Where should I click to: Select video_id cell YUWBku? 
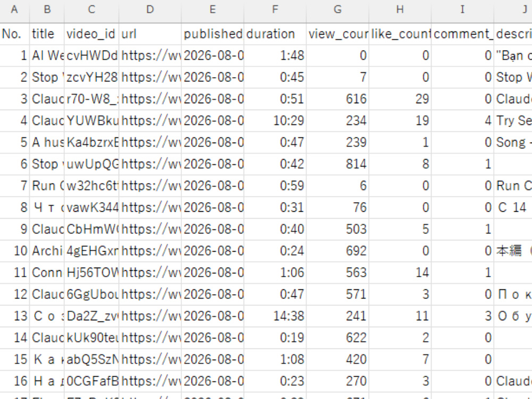(92, 120)
